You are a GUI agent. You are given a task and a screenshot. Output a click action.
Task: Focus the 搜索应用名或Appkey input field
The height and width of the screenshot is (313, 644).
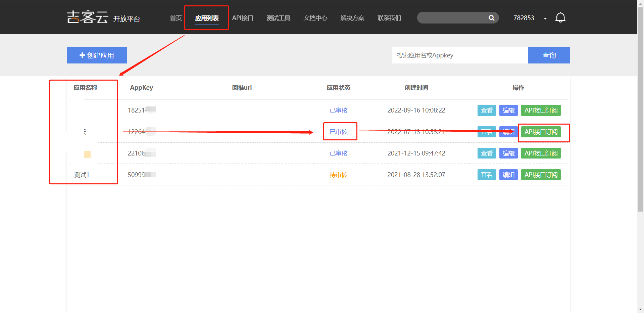(459, 55)
